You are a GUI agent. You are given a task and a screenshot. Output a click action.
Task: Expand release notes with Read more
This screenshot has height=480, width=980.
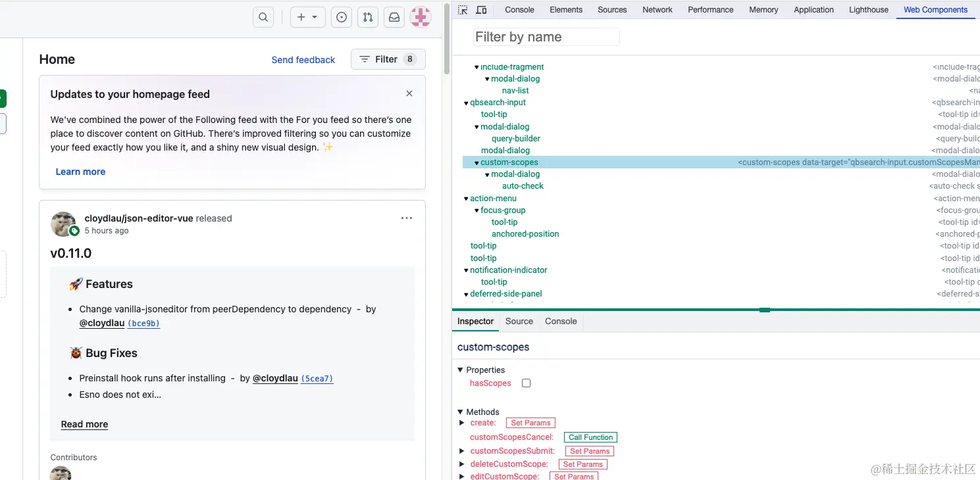pos(84,424)
